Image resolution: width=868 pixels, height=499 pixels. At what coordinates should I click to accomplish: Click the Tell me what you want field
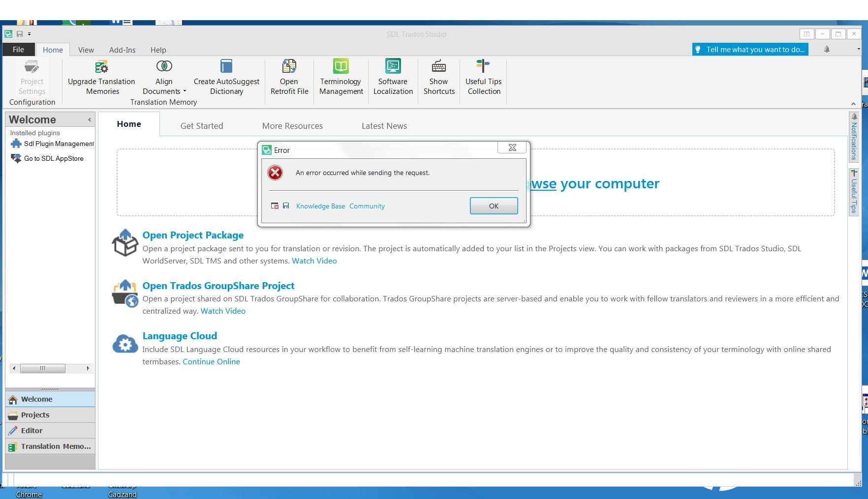point(750,49)
